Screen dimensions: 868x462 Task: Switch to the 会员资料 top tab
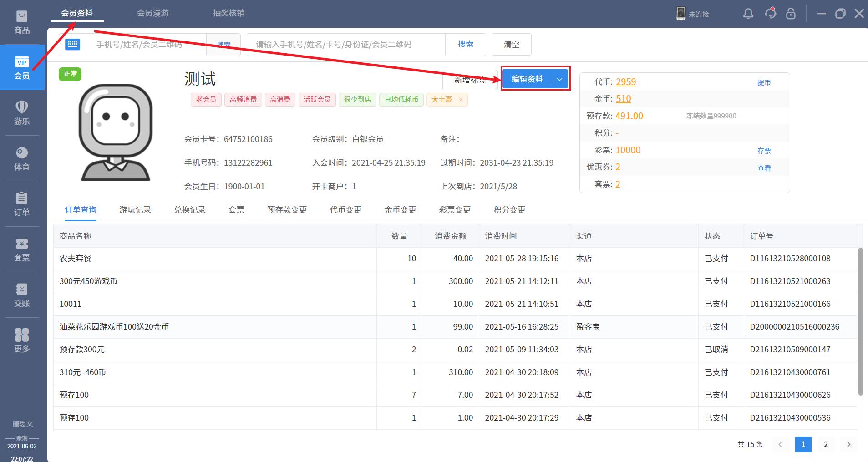coord(77,13)
